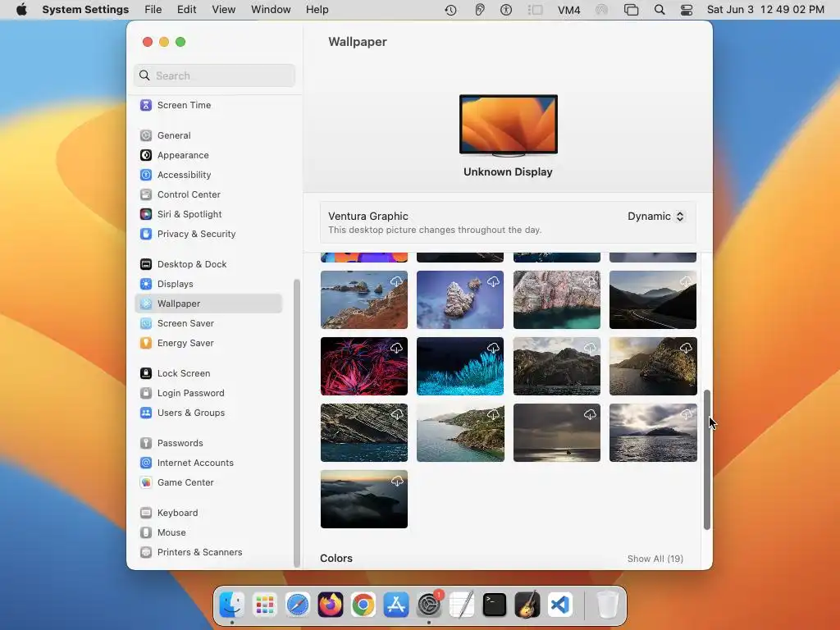Pick the foggy sunset hills wallpaper
The height and width of the screenshot is (630, 840).
(364, 500)
